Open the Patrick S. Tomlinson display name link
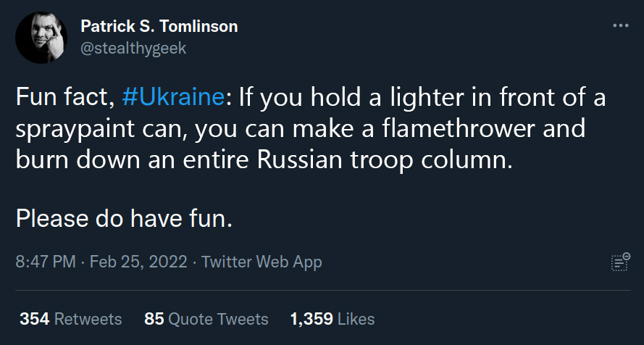The width and height of the screenshot is (644, 345). click(159, 27)
